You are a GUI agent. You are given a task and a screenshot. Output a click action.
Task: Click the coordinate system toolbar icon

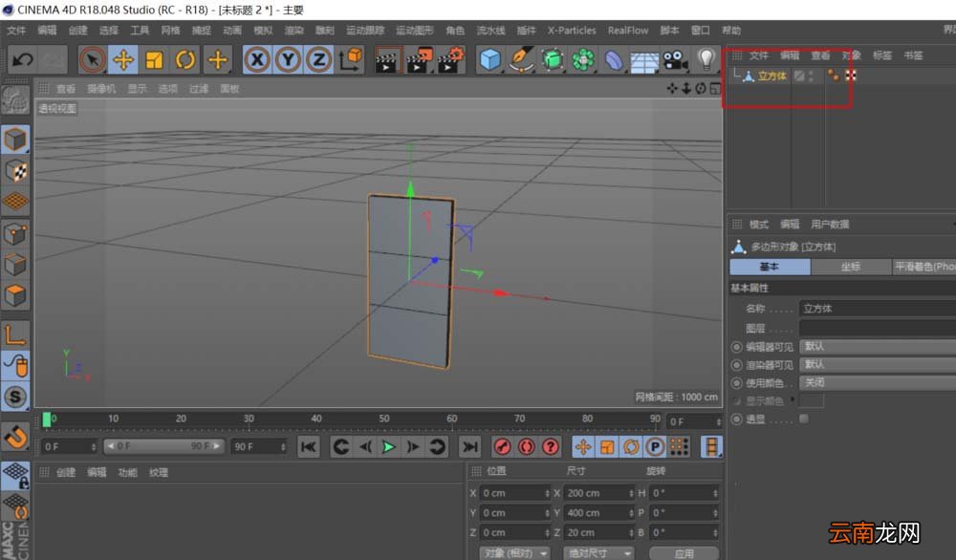[351, 59]
